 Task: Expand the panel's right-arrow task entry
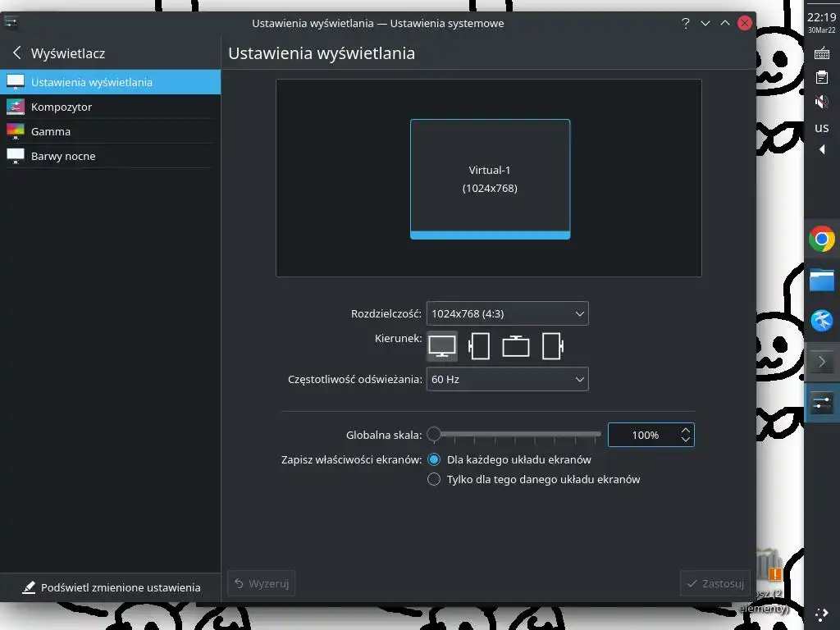(822, 362)
